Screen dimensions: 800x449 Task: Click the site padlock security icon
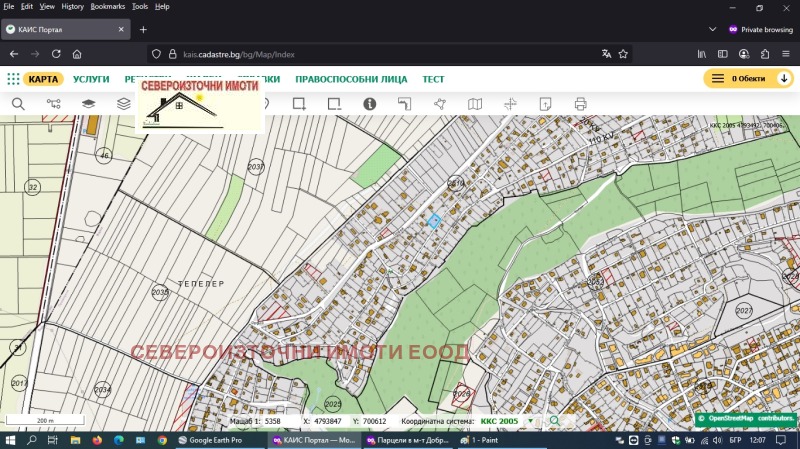[173, 54]
